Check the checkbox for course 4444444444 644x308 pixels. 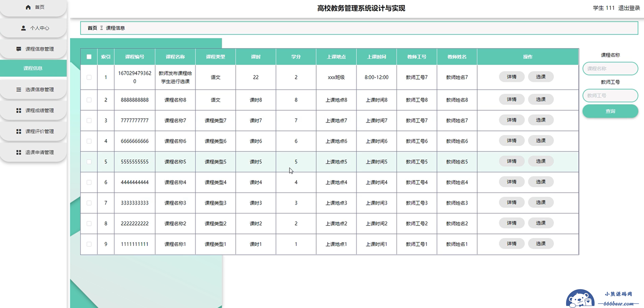coord(89,182)
